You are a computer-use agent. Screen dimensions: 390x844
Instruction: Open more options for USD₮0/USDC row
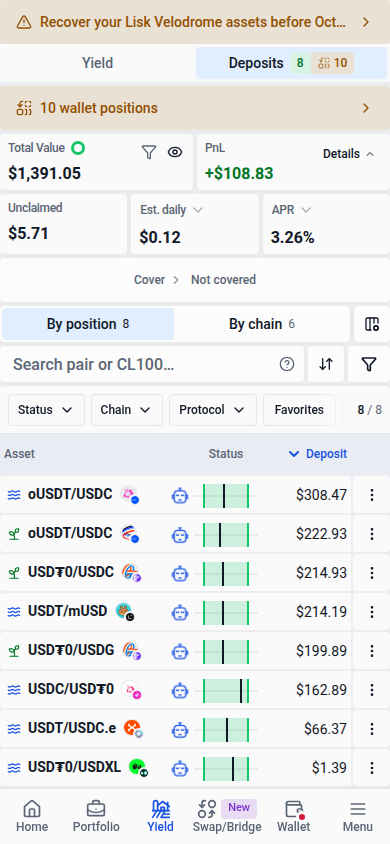click(371, 573)
